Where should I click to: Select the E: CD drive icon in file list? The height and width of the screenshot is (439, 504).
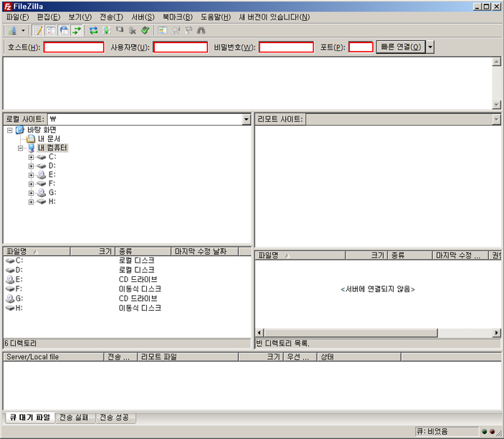pyautogui.click(x=10, y=279)
